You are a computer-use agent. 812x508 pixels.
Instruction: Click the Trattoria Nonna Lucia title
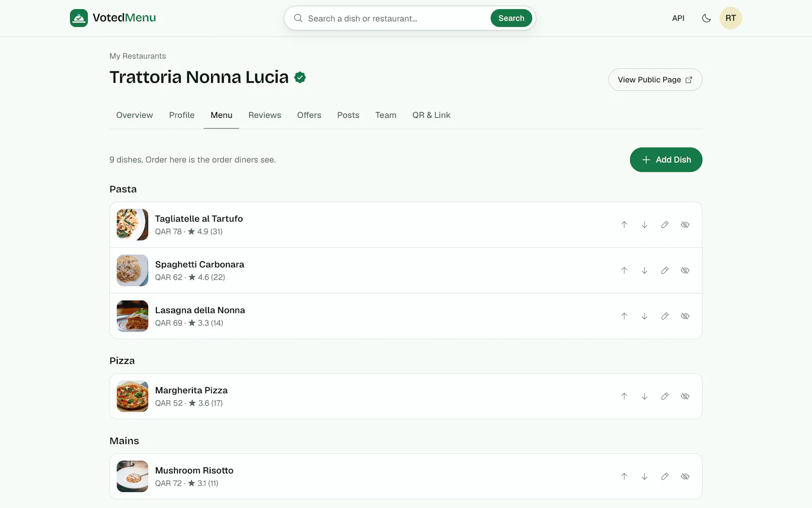[199, 77]
